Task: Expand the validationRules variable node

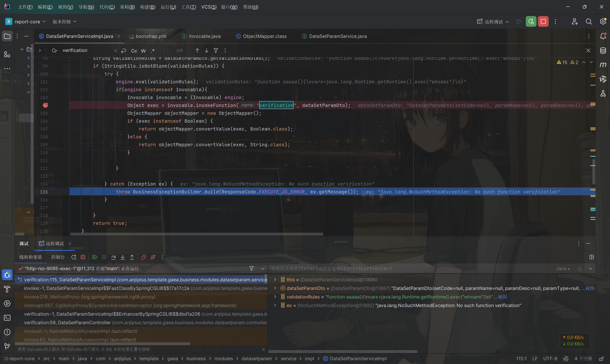Action: click(x=275, y=297)
